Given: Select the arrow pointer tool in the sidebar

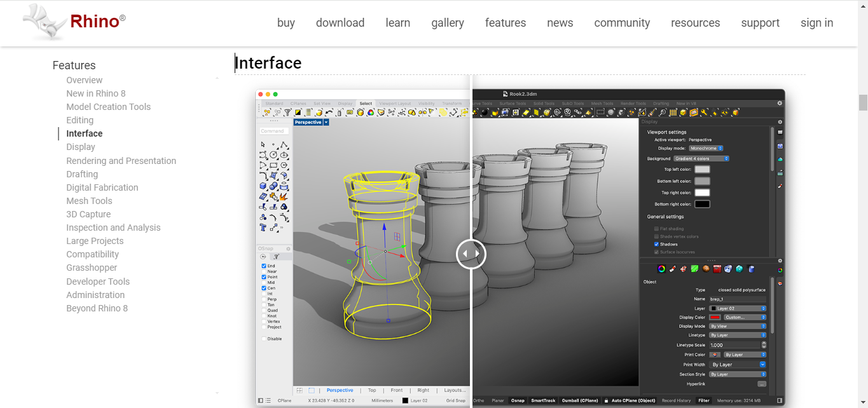Looking at the screenshot, I should click(263, 144).
